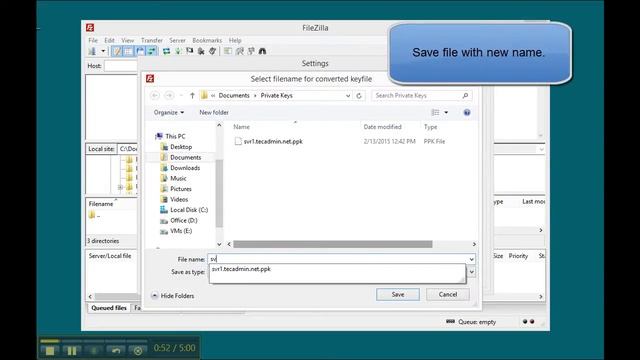The height and width of the screenshot is (360, 640).
Task: Expand the address bar path dropdown
Action: tap(348, 96)
